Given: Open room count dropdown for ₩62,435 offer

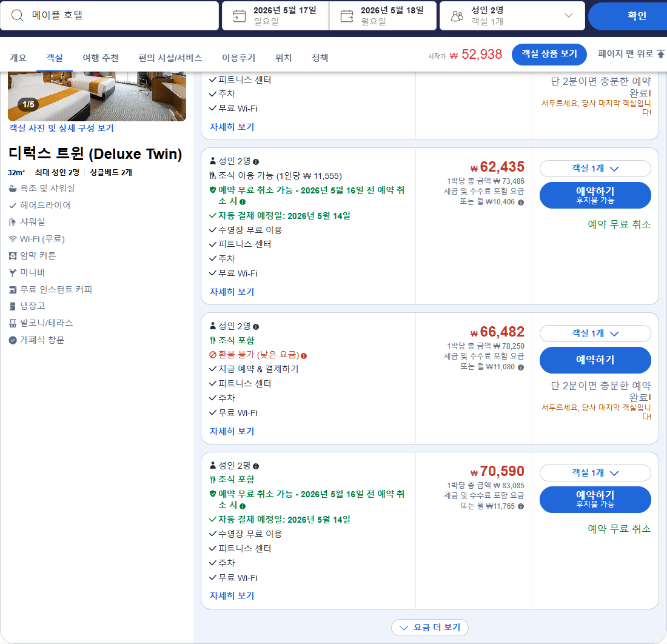Looking at the screenshot, I should (595, 169).
